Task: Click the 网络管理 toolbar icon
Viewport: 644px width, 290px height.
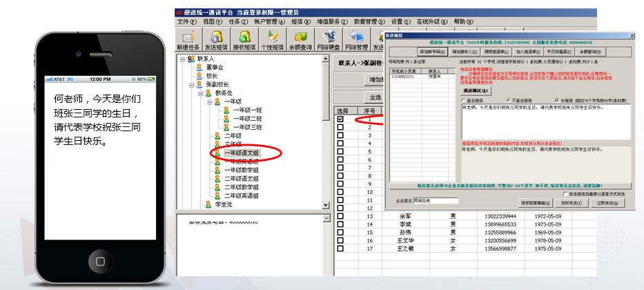Action: [x=356, y=39]
